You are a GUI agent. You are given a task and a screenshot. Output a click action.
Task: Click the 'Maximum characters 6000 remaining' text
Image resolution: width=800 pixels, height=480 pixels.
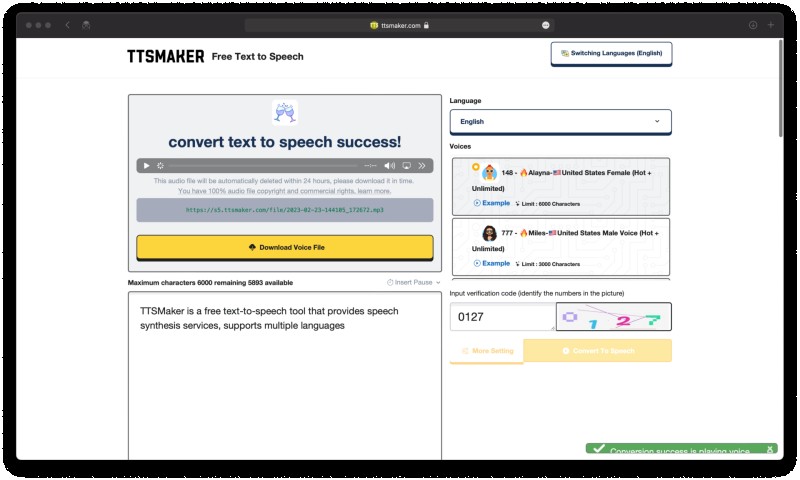210,283
